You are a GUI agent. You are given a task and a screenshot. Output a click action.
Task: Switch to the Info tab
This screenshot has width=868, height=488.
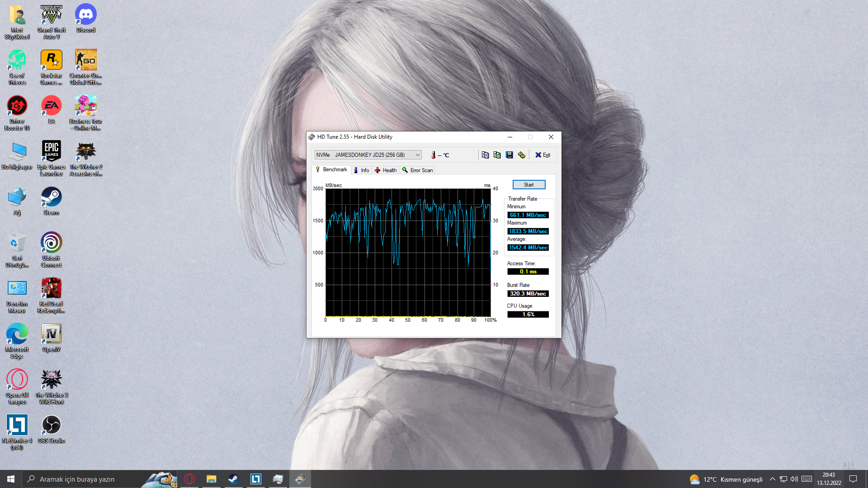coord(361,170)
